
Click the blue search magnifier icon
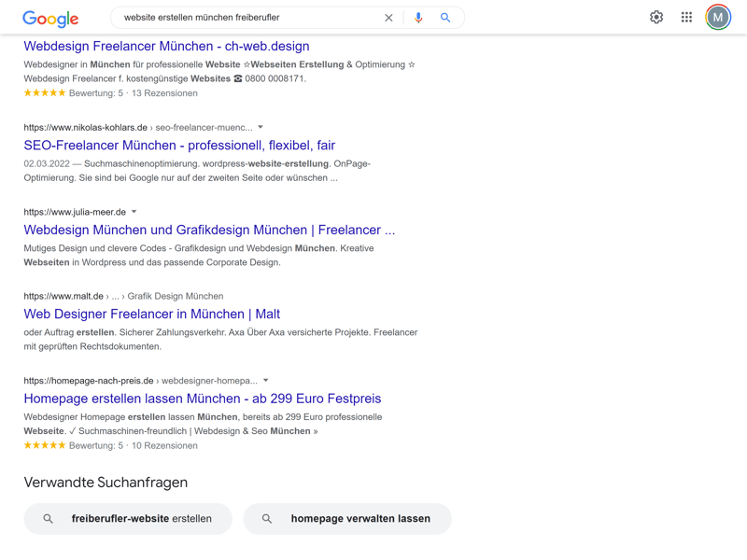click(x=445, y=18)
